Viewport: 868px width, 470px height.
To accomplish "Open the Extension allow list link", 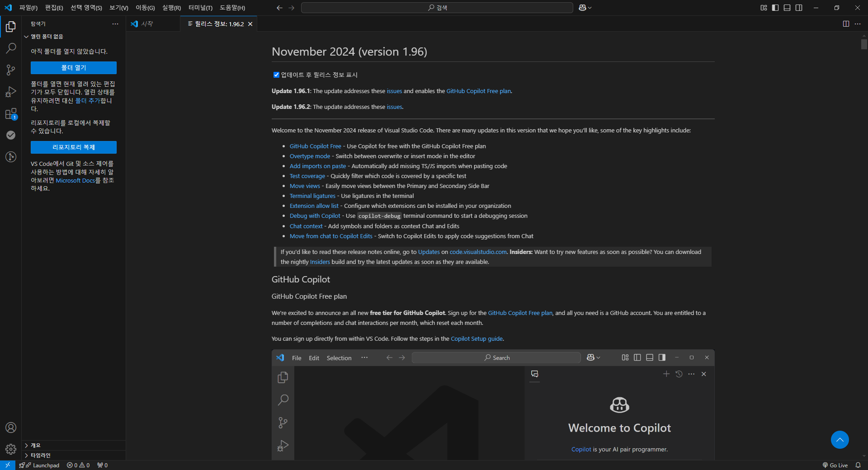I will click(x=314, y=206).
